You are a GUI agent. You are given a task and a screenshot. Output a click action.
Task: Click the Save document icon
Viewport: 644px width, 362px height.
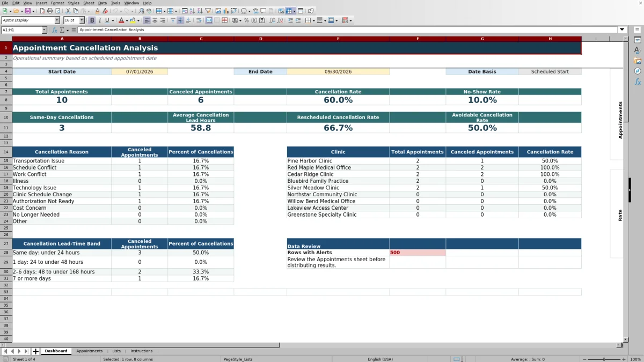pyautogui.click(x=27, y=11)
